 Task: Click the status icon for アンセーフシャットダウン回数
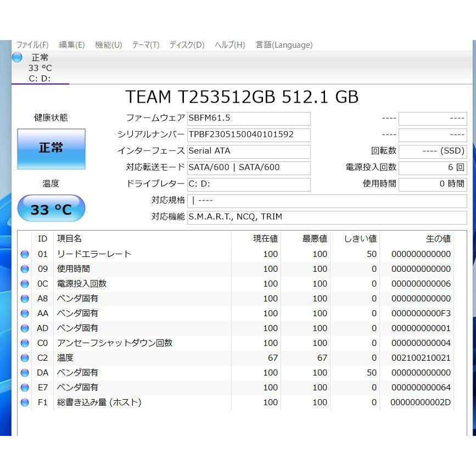pyautogui.click(x=25, y=343)
